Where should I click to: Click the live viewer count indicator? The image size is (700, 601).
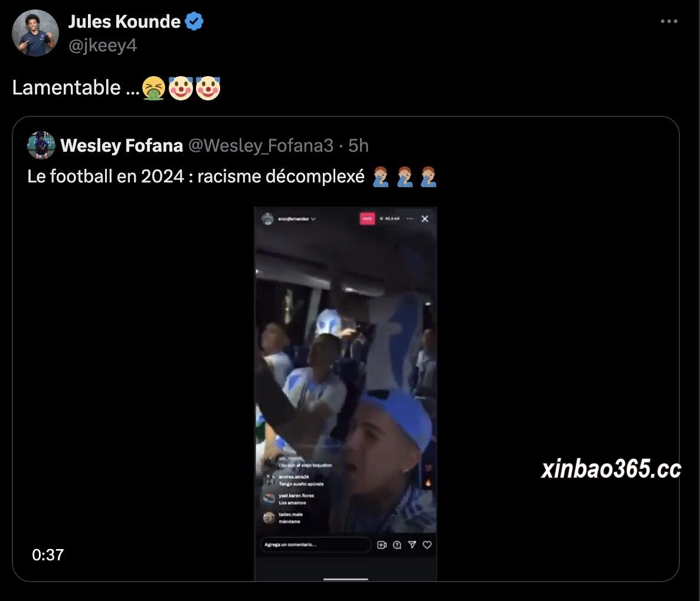pos(390,219)
